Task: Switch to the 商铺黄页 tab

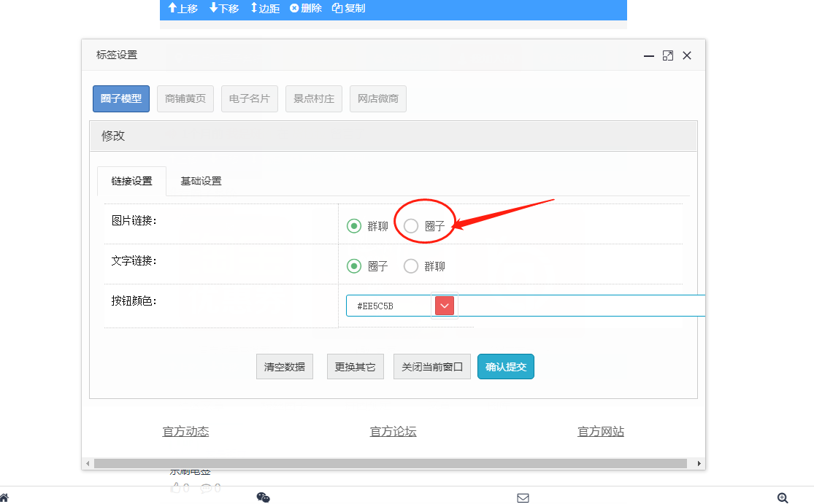Action: click(185, 98)
